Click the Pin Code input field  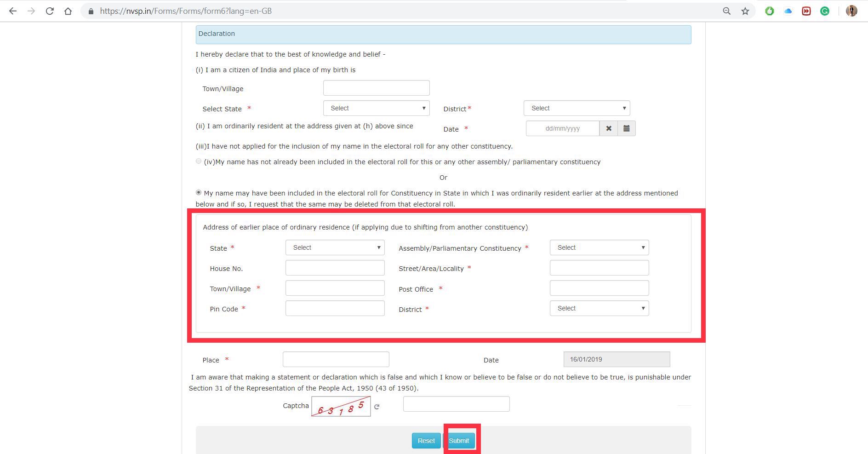(x=335, y=308)
